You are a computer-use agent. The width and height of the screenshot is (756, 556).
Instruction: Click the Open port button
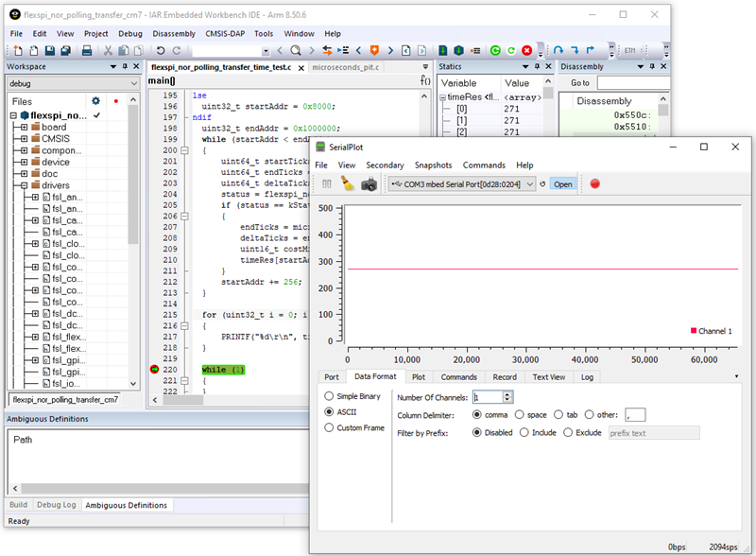coord(563,183)
